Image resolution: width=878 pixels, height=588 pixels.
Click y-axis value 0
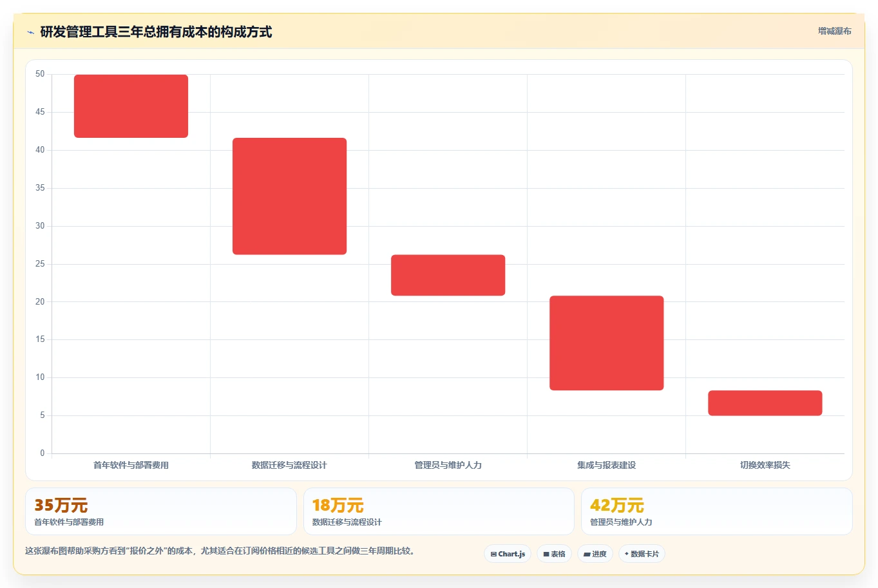coord(43,453)
